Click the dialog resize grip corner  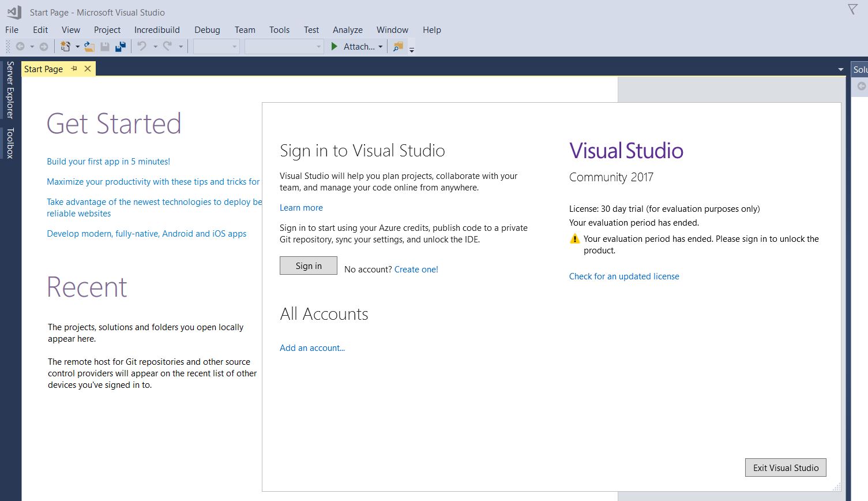[837, 487]
